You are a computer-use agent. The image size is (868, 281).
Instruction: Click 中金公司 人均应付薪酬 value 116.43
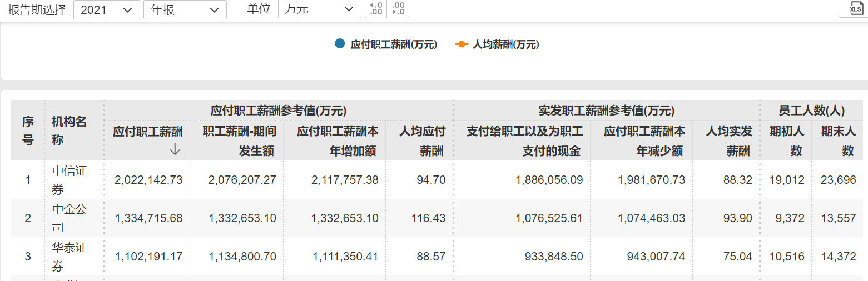point(428,218)
